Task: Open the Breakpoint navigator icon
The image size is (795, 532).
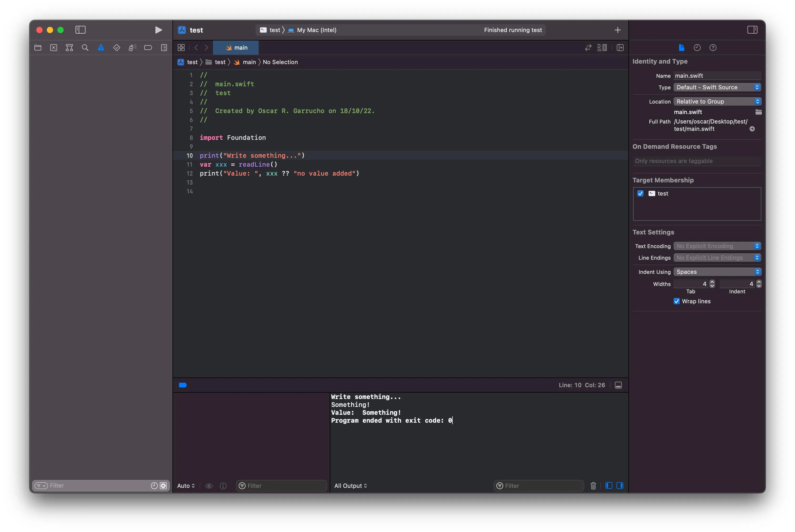Action: (148, 48)
